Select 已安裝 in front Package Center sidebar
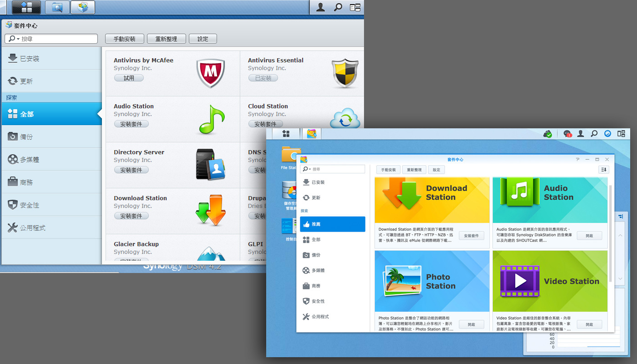 [x=333, y=182]
